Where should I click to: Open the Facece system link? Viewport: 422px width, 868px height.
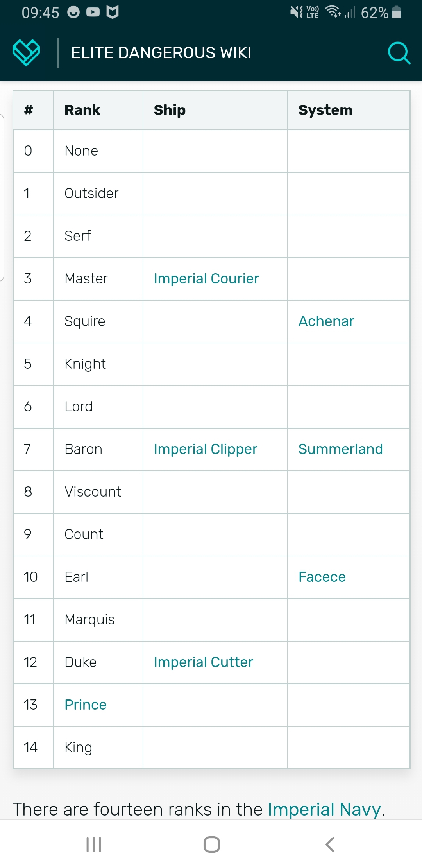tap(322, 577)
